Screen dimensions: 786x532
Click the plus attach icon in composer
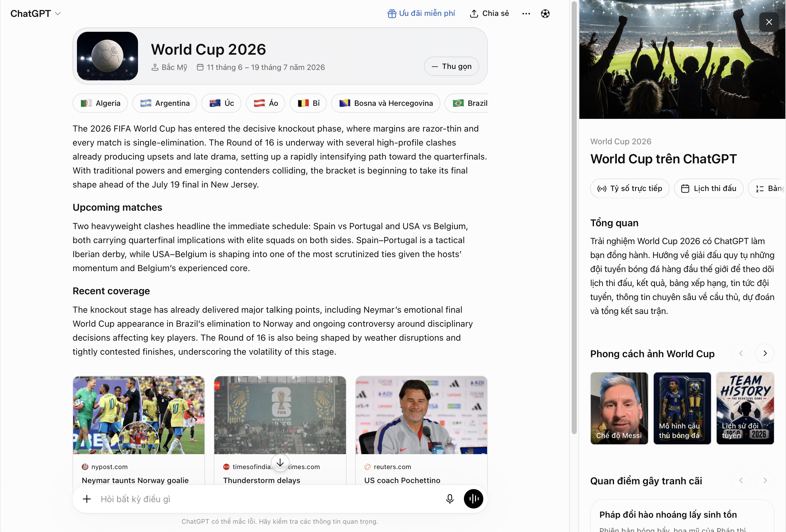point(87,499)
